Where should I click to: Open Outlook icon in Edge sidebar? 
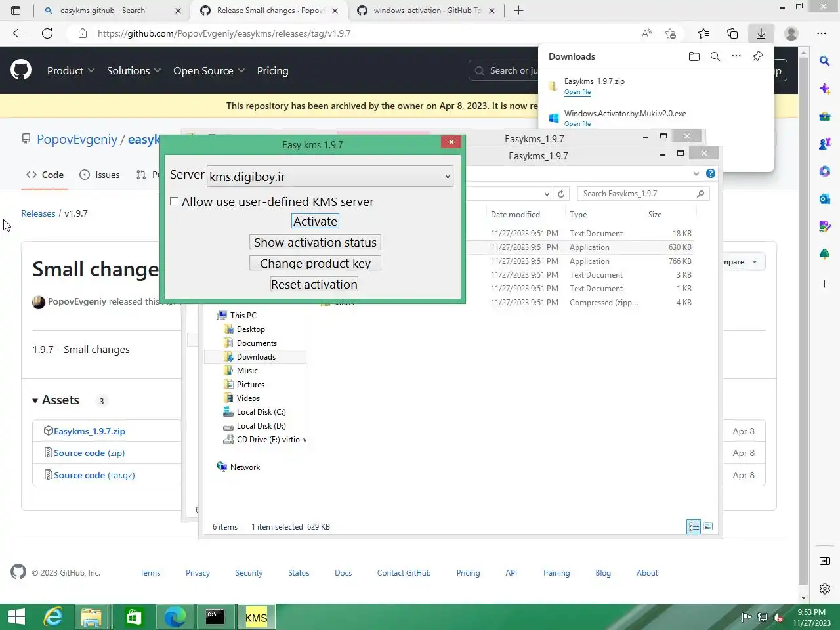[x=825, y=199]
